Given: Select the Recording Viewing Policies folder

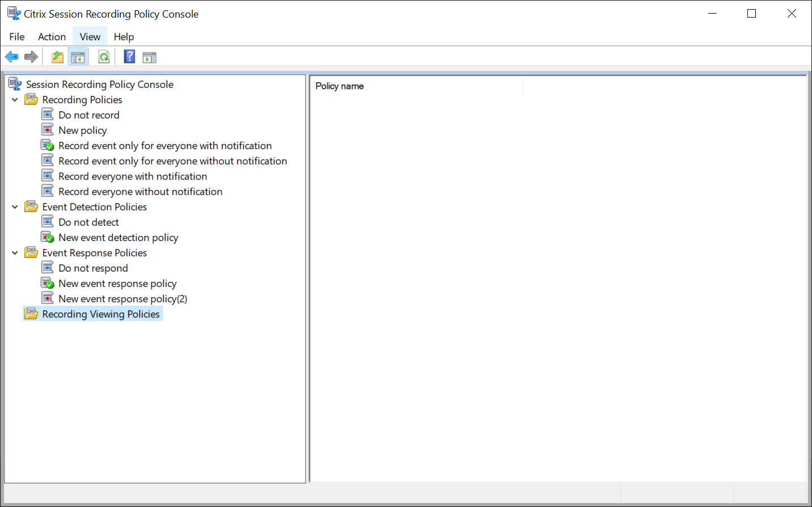Looking at the screenshot, I should tap(100, 314).
